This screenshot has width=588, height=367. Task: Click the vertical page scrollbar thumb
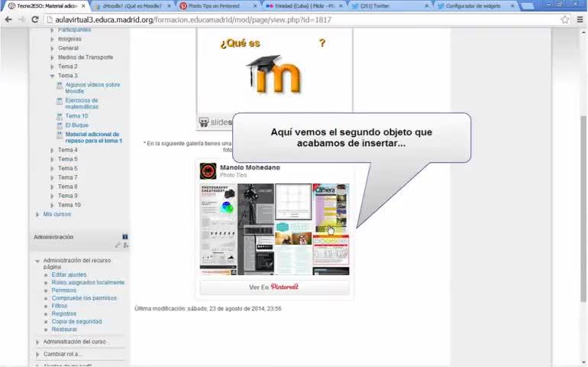pyautogui.click(x=583, y=209)
